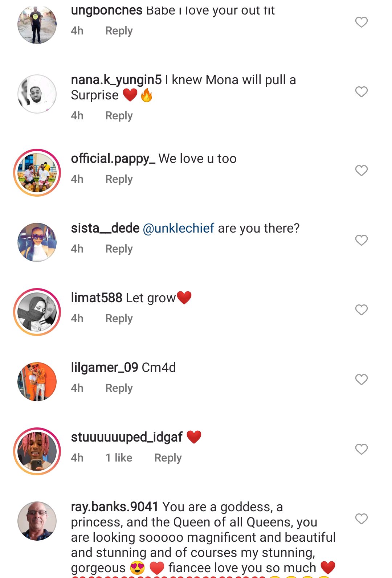Reply to sista__dede's comment
The image size is (392, 578).
[119, 249]
